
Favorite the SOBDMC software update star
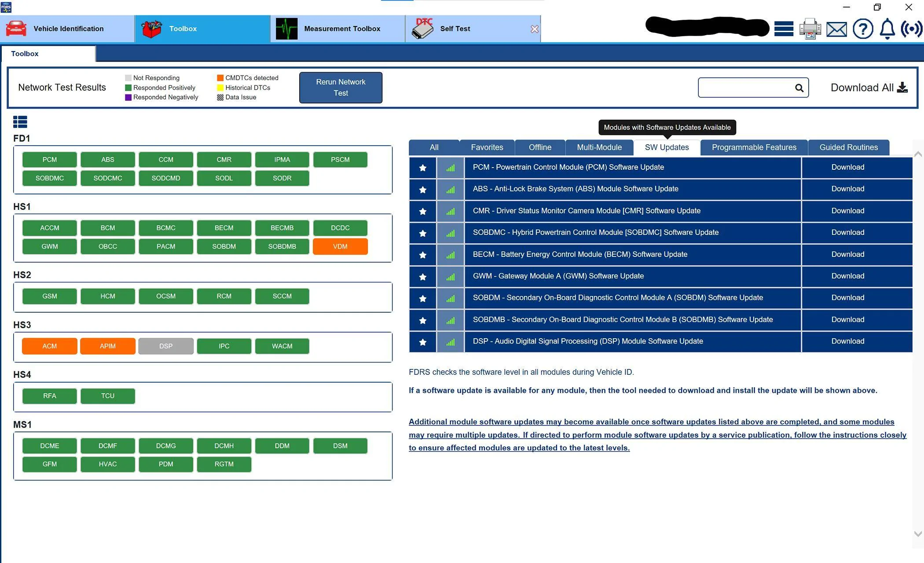[423, 233]
